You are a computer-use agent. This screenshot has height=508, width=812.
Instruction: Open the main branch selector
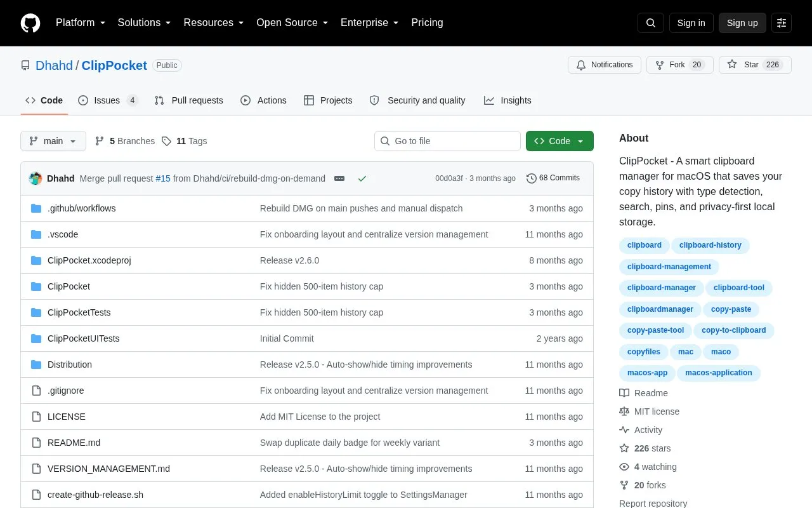tap(53, 141)
